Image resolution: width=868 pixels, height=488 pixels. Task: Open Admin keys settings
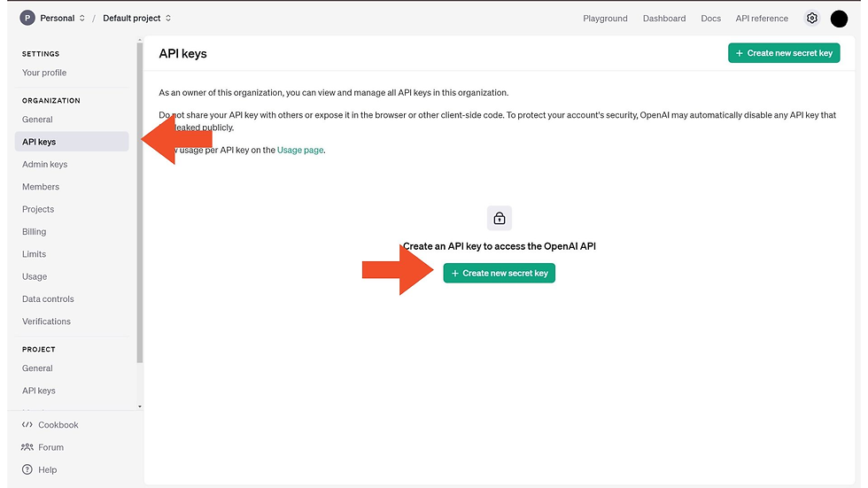click(x=45, y=165)
